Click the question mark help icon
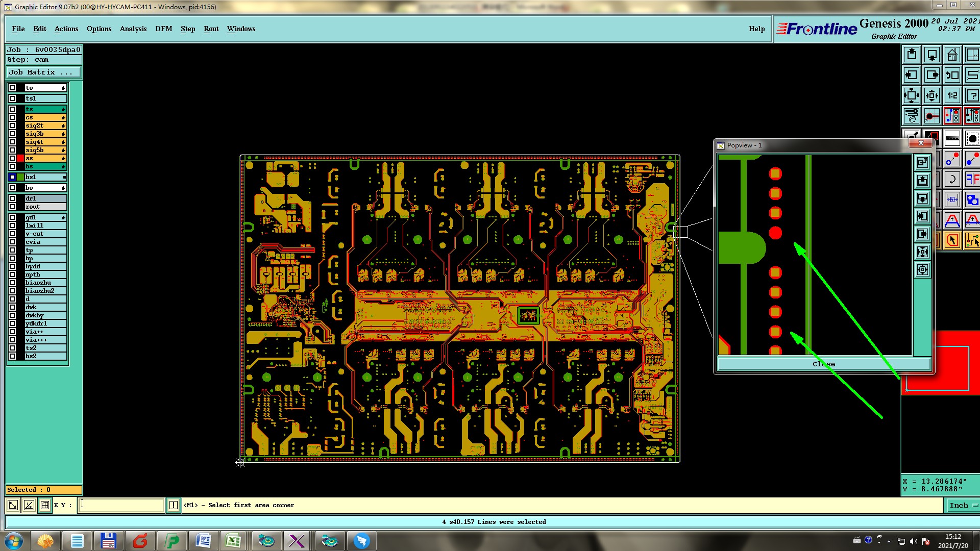 click(x=972, y=95)
